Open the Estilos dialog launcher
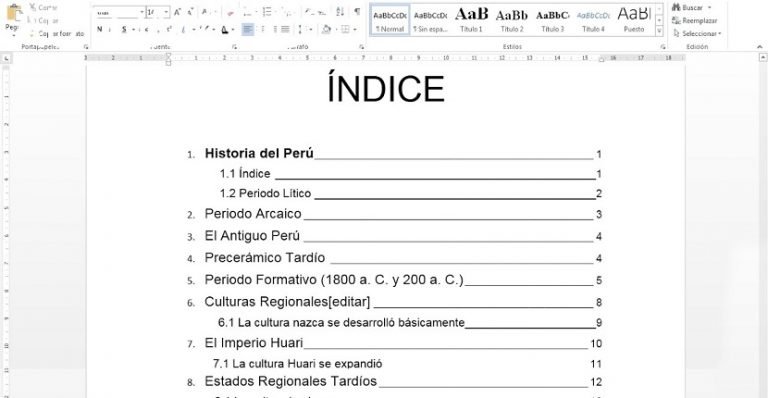The width and height of the screenshot is (768, 398). tap(663, 47)
